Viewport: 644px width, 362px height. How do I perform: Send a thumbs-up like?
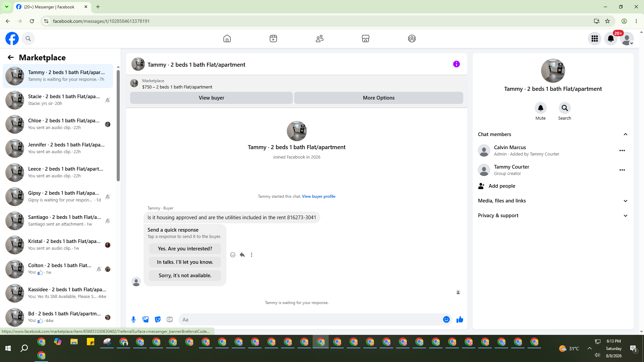460,319
